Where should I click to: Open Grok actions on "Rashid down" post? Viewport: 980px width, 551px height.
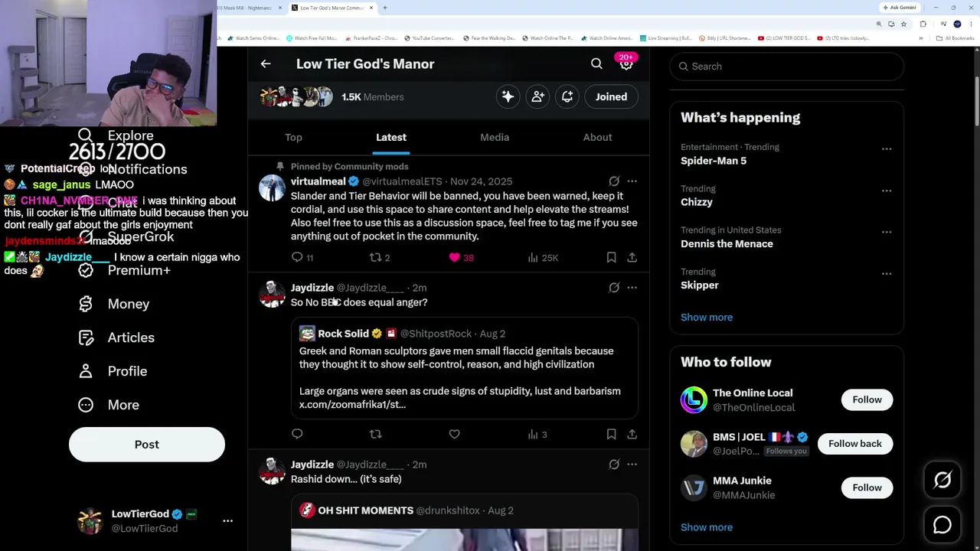pyautogui.click(x=614, y=465)
